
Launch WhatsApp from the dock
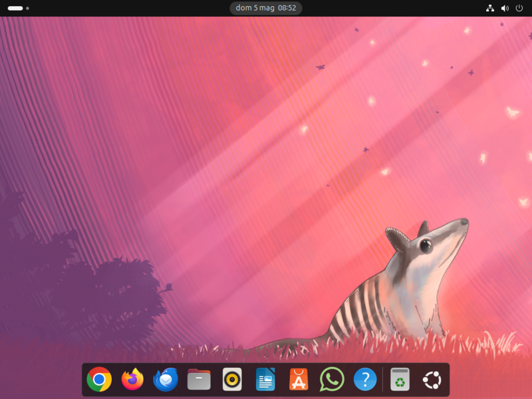coord(331,380)
